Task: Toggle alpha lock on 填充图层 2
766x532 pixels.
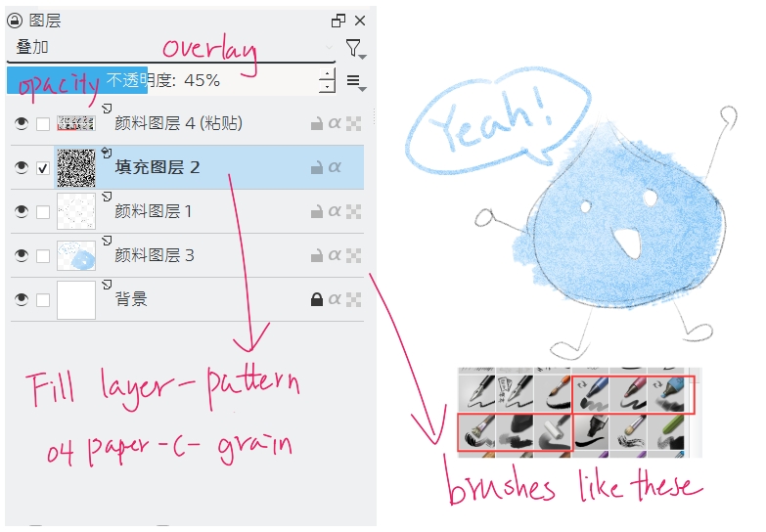Action: [335, 167]
